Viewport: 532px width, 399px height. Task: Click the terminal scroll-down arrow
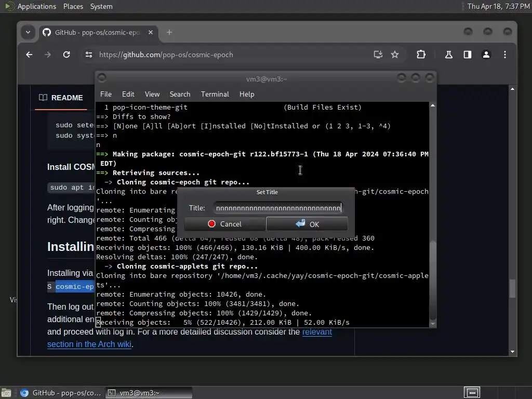tap(433, 324)
